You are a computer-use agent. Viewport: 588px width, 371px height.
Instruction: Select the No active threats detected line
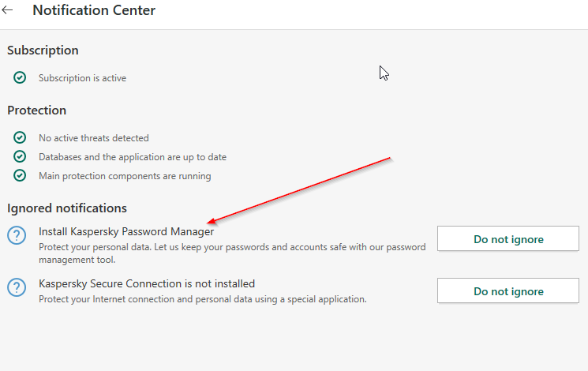pyautogui.click(x=93, y=138)
